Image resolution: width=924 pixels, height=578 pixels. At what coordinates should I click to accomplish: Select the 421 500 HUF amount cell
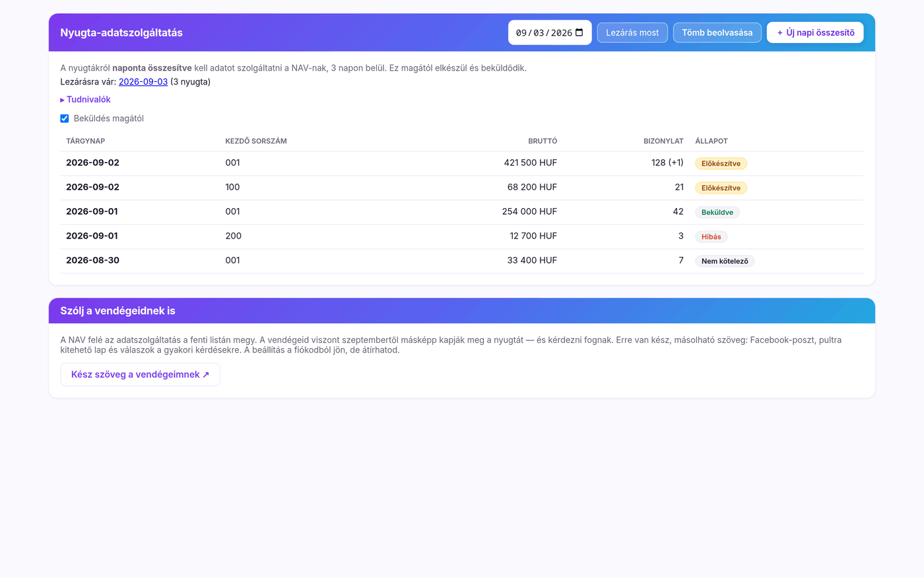click(x=531, y=163)
